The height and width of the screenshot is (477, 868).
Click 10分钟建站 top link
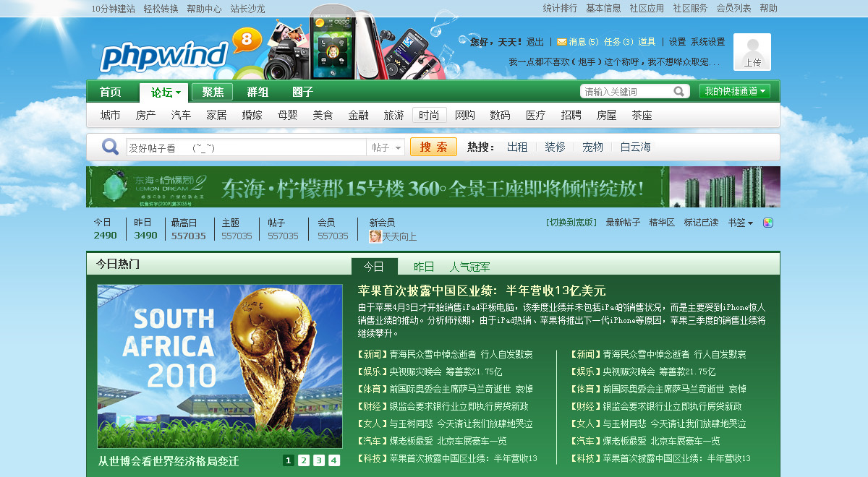click(114, 9)
